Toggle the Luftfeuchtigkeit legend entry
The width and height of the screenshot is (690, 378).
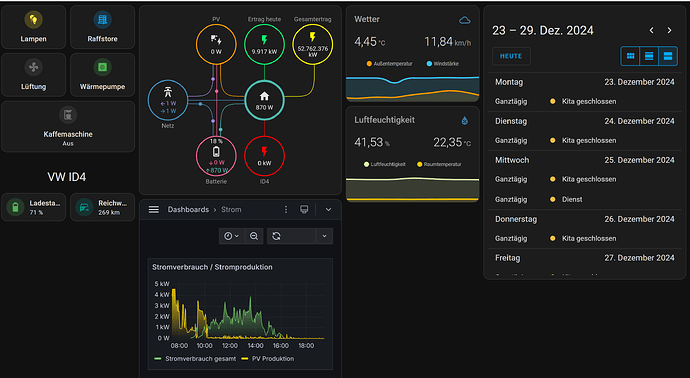(385, 164)
